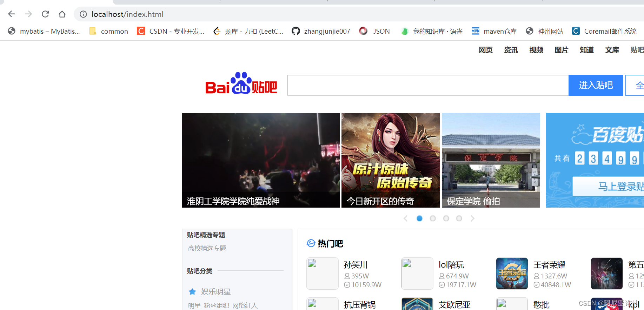Open the 王者荣耀 bar title
This screenshot has width=644, height=310.
pos(549,265)
